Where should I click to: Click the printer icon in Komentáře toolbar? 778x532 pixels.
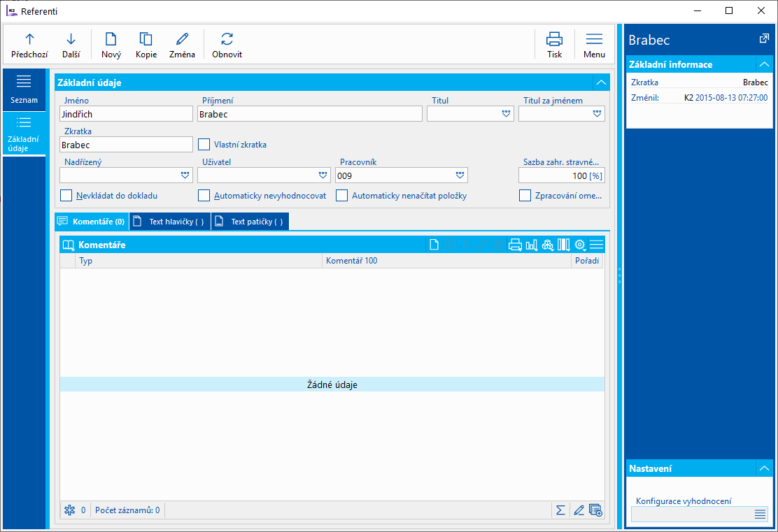coord(515,245)
